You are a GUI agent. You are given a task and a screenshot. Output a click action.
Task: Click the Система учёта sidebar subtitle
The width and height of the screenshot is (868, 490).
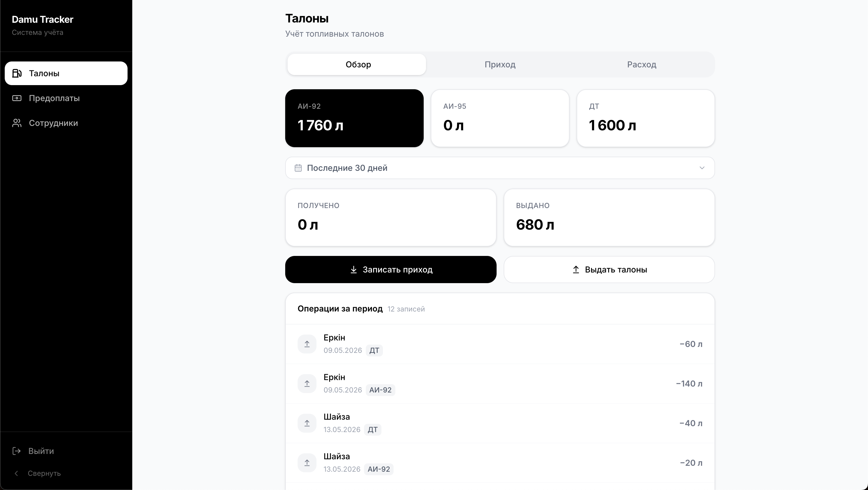(37, 33)
